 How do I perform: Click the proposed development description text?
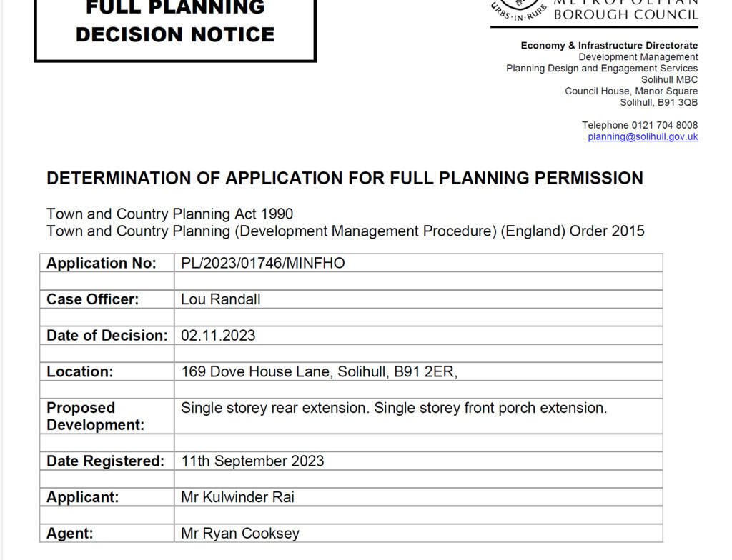click(x=394, y=408)
